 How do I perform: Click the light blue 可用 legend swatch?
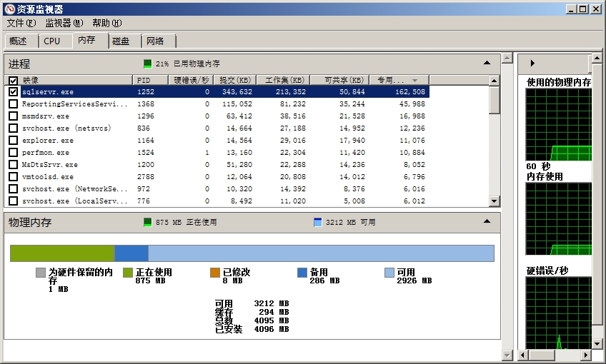[389, 273]
